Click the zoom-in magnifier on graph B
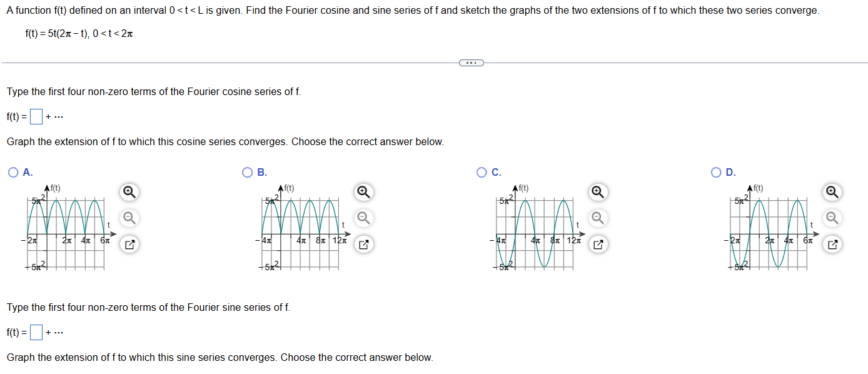This screenshot has height=374, width=868. point(363,192)
